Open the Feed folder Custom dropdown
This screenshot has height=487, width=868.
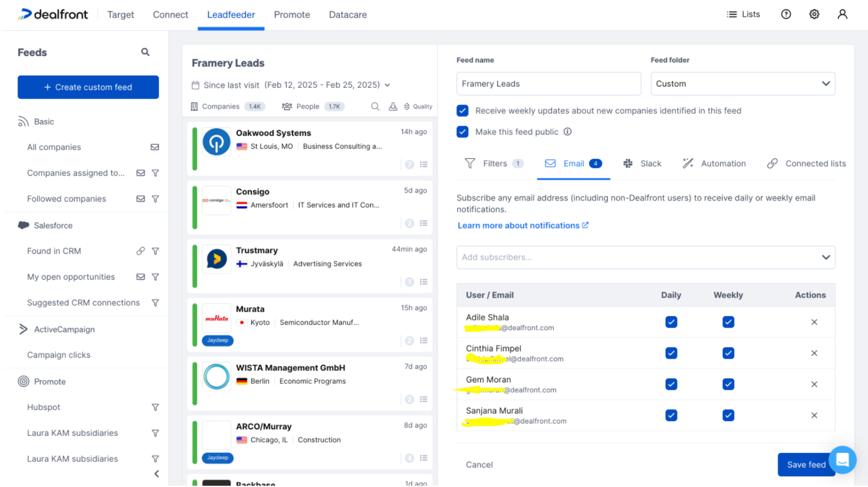[743, 84]
